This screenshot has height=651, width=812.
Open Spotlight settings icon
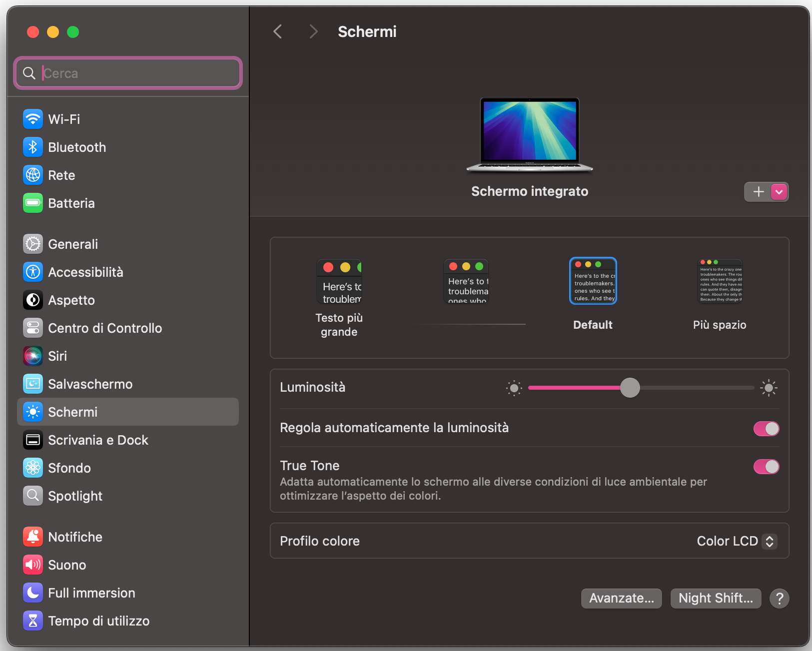tap(32, 496)
